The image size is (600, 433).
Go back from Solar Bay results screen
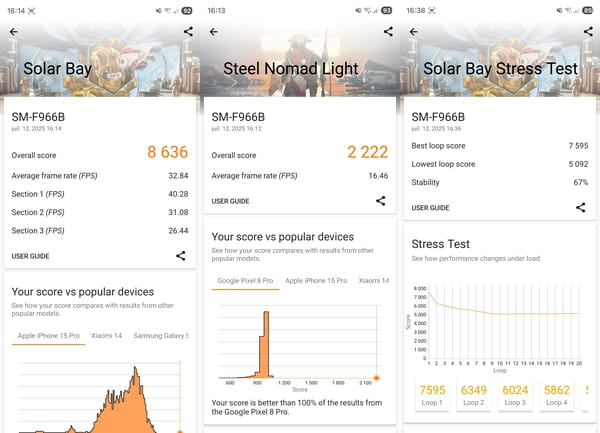(x=13, y=32)
